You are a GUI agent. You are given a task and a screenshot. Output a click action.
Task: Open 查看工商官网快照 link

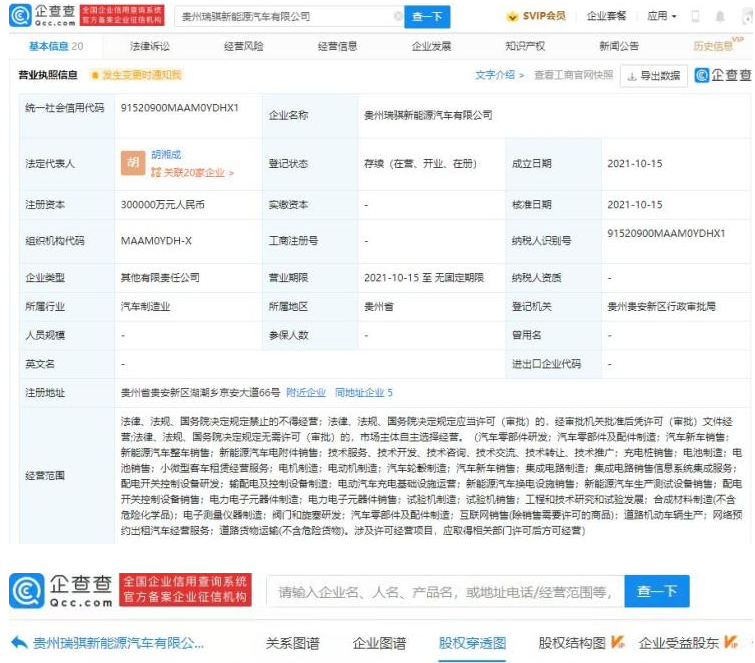[x=573, y=75]
